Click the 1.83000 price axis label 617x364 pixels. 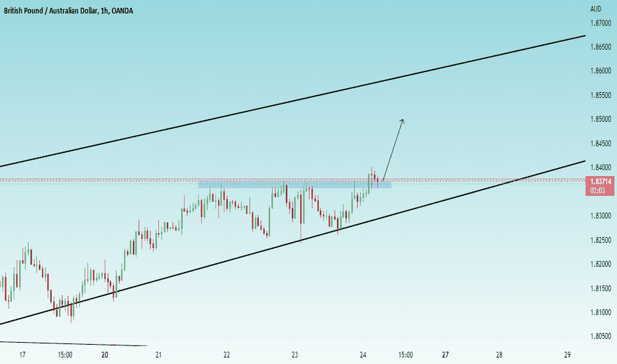[601, 216]
